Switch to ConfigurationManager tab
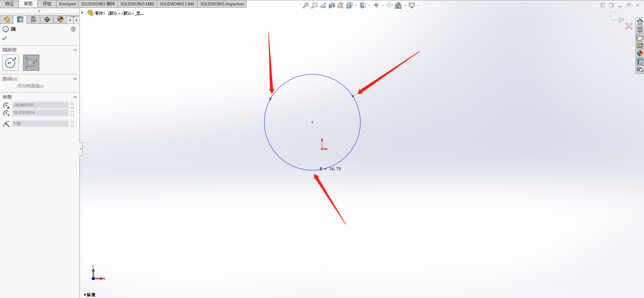644x298 pixels. (34, 19)
